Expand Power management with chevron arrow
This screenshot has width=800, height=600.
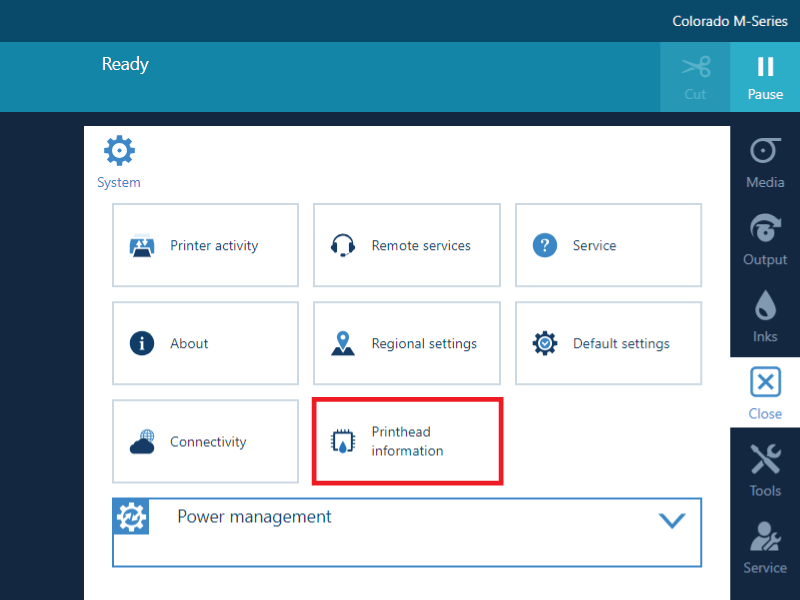[672, 520]
